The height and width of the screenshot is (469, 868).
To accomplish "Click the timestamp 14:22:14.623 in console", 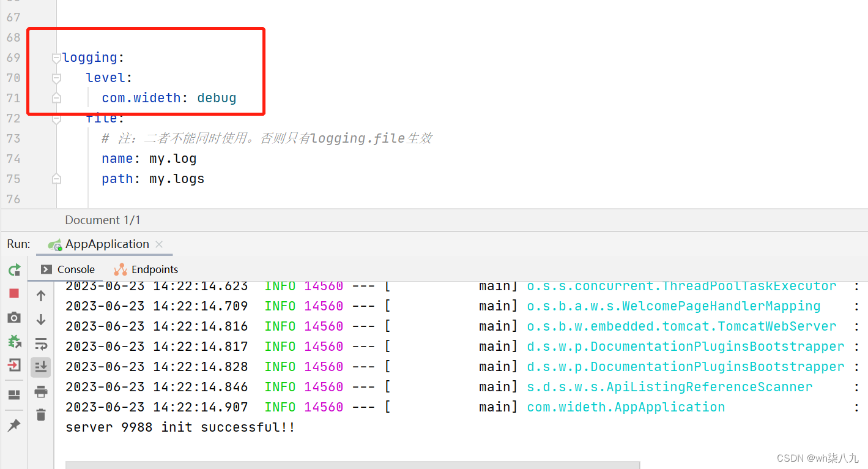I will (201, 286).
